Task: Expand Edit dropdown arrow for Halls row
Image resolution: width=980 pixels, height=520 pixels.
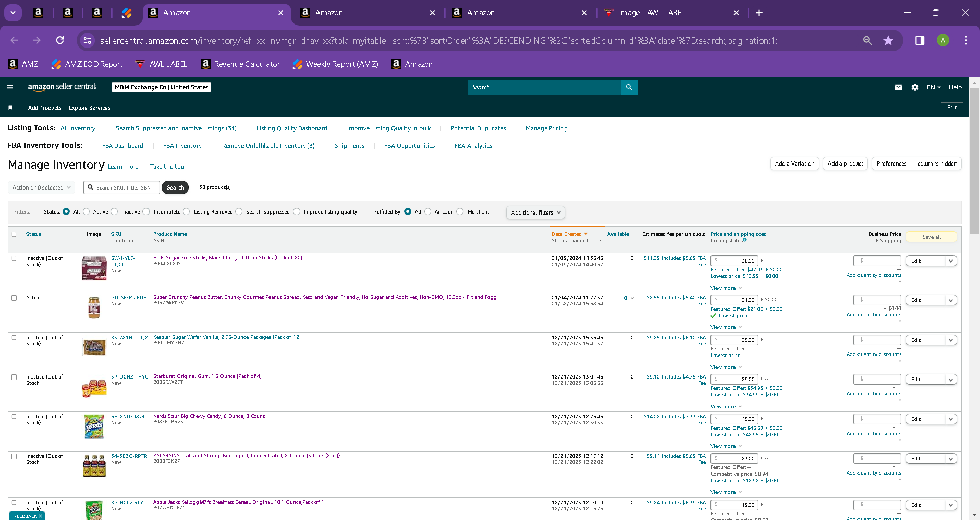Action: pos(951,261)
